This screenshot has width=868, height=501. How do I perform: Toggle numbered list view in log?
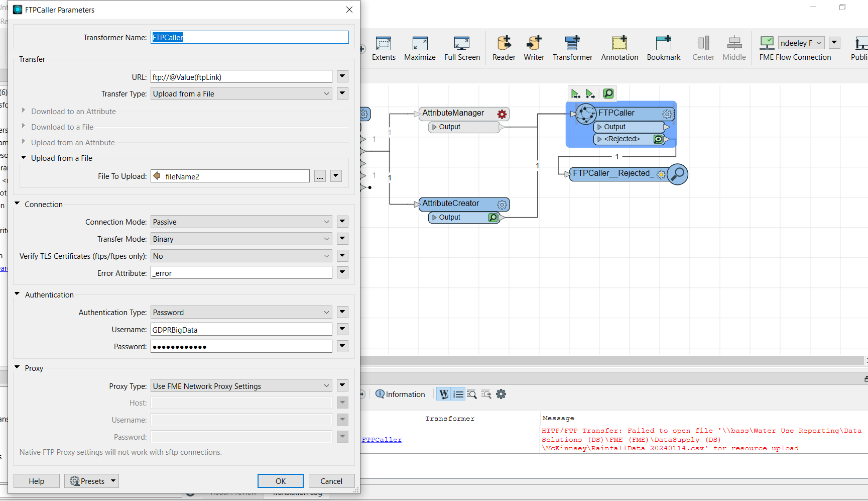[x=458, y=394]
